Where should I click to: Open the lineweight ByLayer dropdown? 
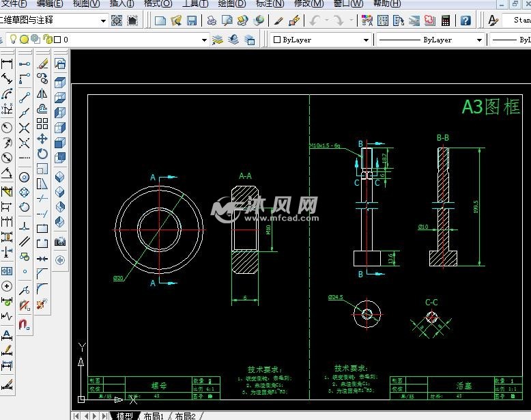[511, 40]
